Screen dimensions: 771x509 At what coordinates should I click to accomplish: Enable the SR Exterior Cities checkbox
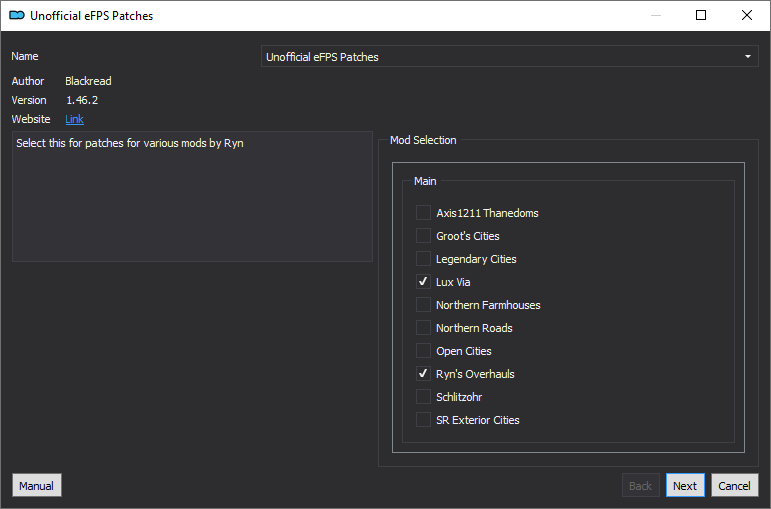tap(424, 420)
